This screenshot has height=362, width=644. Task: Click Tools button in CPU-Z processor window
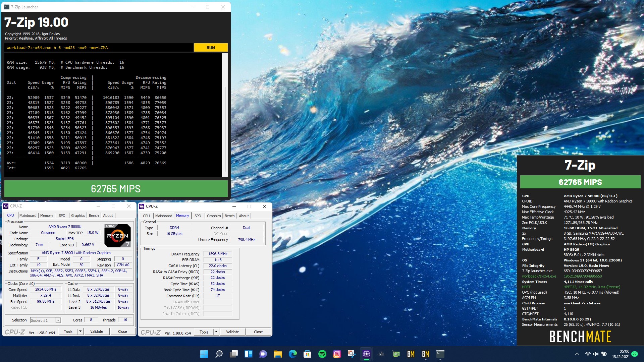click(68, 331)
